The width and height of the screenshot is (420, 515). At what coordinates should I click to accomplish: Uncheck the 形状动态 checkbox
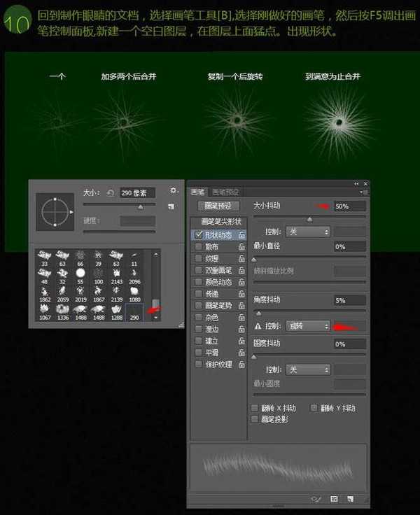[x=198, y=236]
